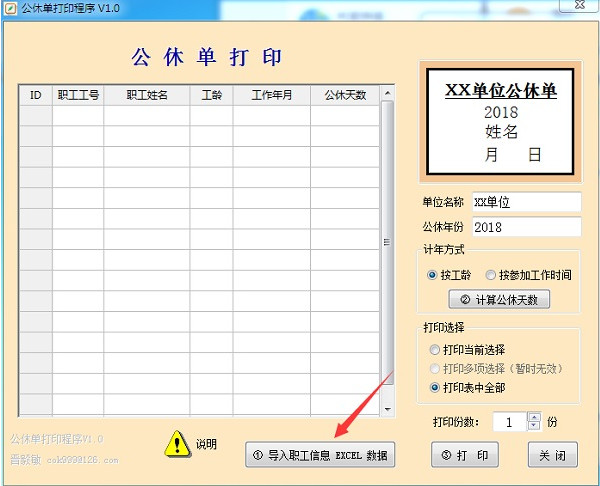Click the 关闭 button
Image resolution: width=600 pixels, height=486 pixels.
(553, 455)
